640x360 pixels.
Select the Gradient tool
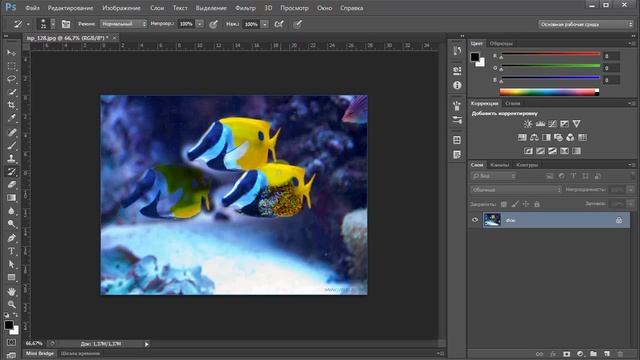pyautogui.click(x=11, y=198)
